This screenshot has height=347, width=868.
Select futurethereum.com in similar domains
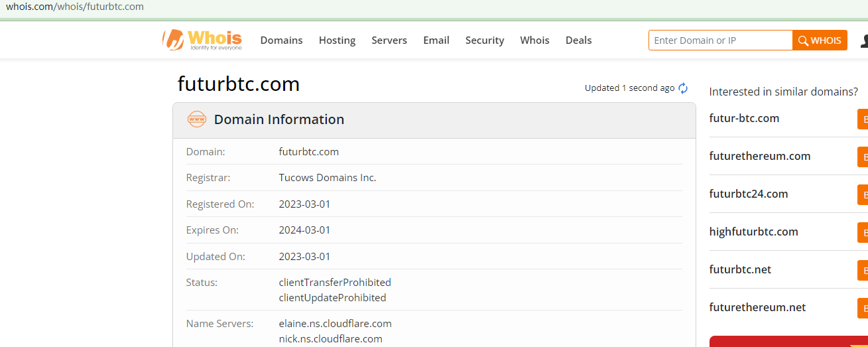[x=760, y=157]
